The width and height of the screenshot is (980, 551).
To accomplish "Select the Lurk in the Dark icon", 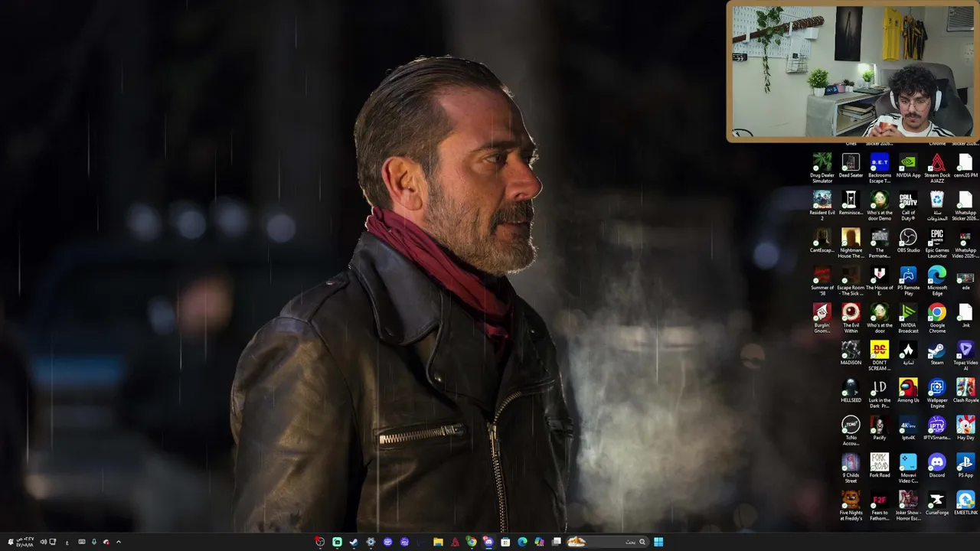I will click(x=879, y=393).
